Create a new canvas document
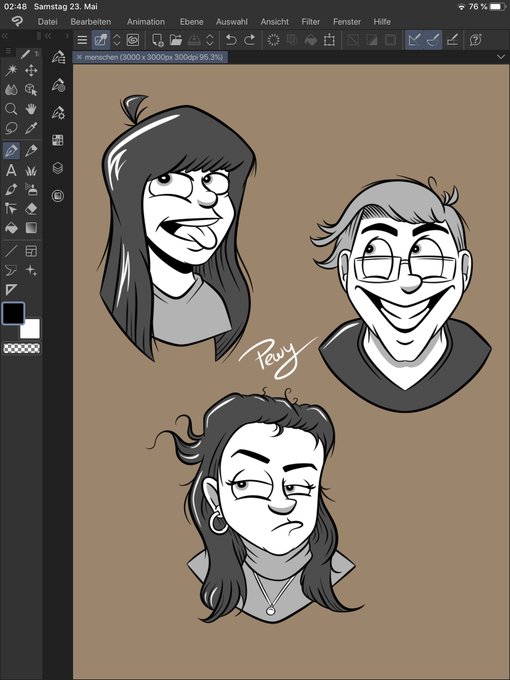 point(157,40)
